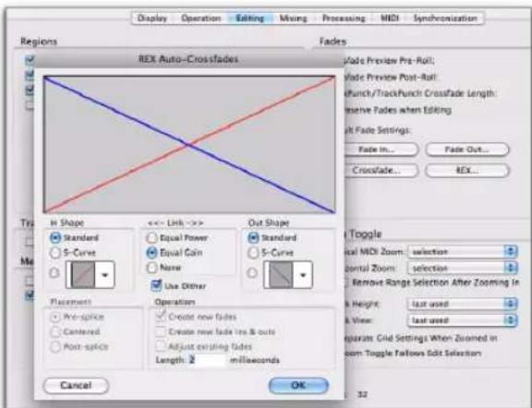This screenshot has width=532, height=408.
Task: Open the Vertical MIDI Zoom dropdown
Action: (463, 252)
